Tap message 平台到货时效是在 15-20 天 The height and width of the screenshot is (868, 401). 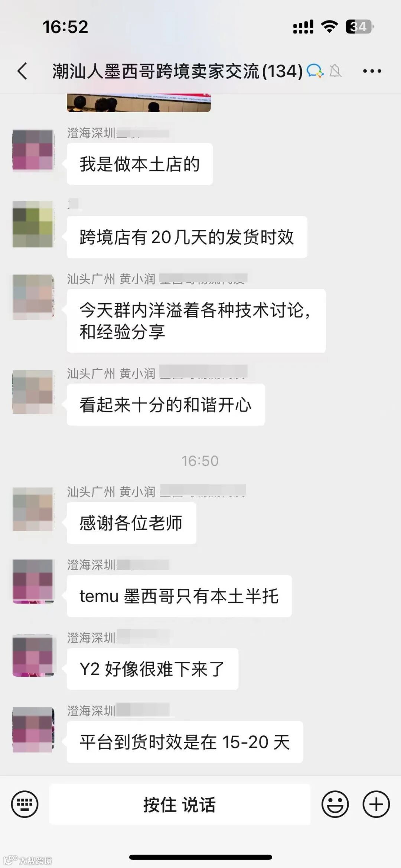[185, 742]
